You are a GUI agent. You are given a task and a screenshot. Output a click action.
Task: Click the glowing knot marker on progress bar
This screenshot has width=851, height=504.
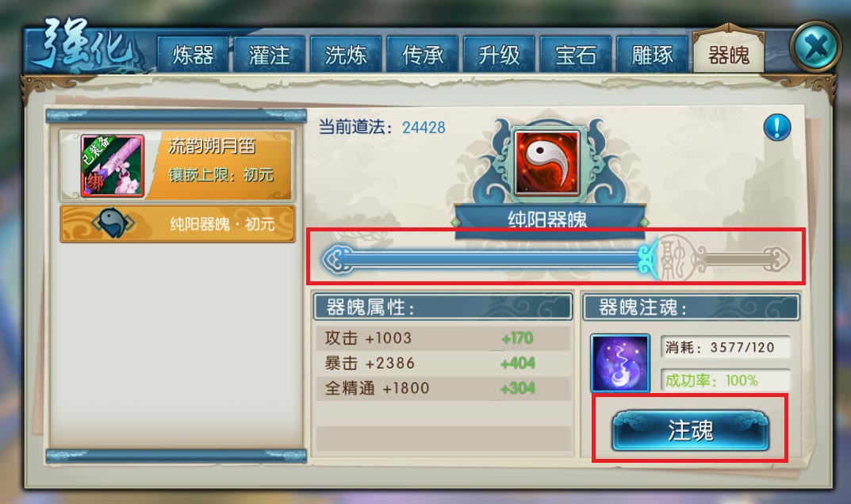(x=648, y=259)
